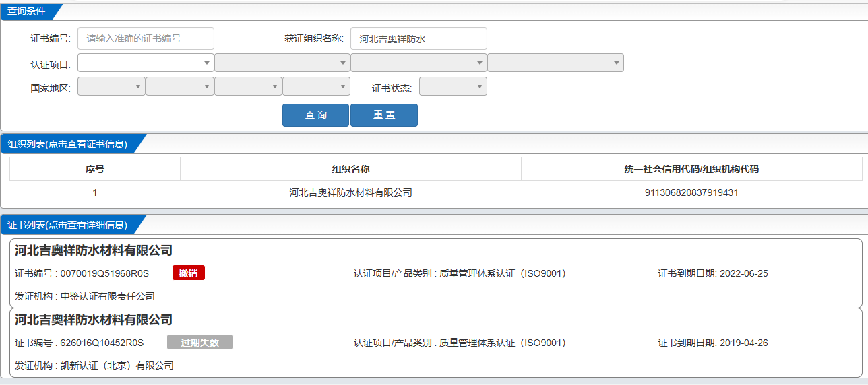The height and width of the screenshot is (385, 868).
Task: Click company title in second certificate card
Action: pyautogui.click(x=94, y=320)
